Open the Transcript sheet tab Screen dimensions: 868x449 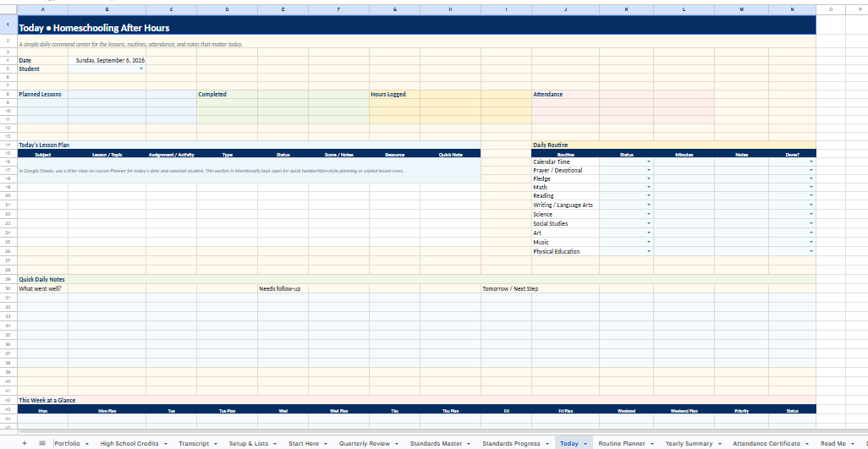tap(194, 443)
